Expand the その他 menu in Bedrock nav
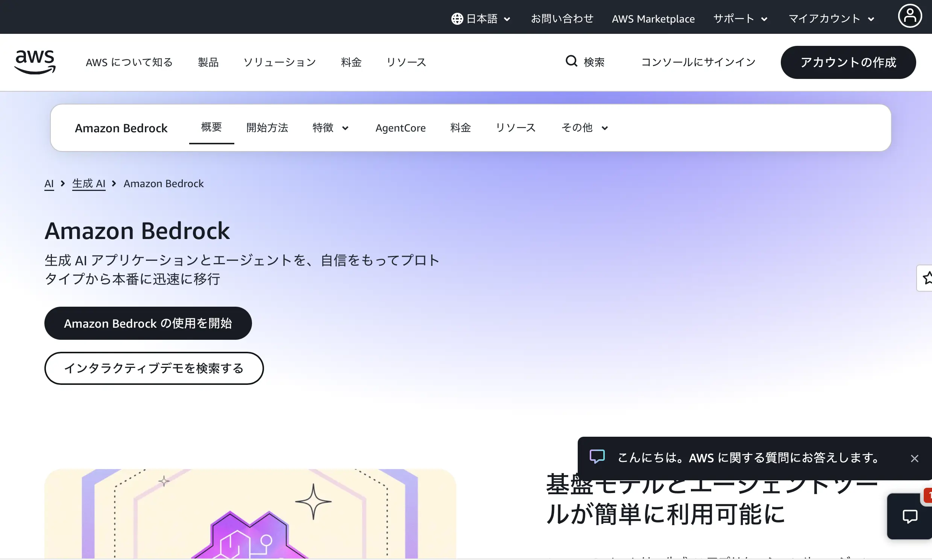Viewport: 932px width, 560px height. [x=584, y=128]
